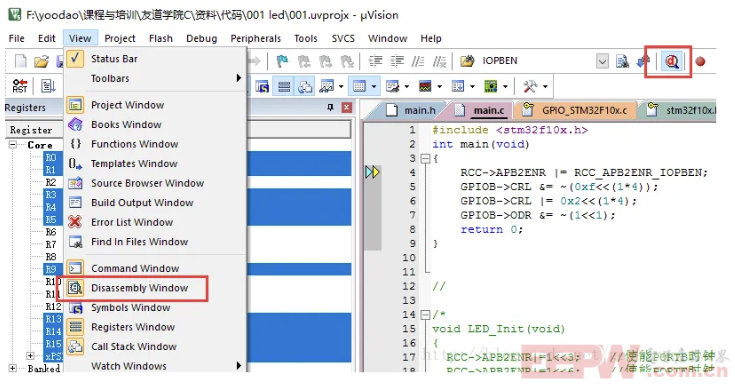Pin the Registers panel
This screenshot has height=385, width=735.
[330, 108]
